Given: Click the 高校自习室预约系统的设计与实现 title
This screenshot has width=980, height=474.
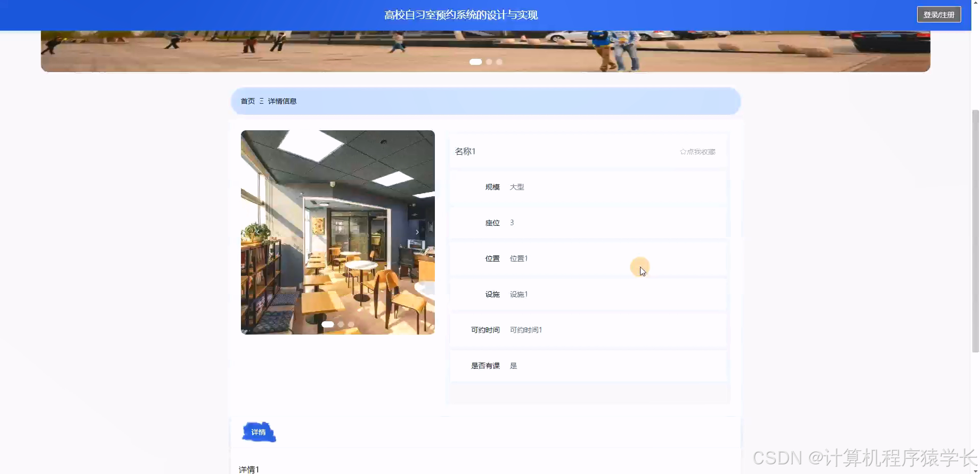Looking at the screenshot, I should (461, 15).
